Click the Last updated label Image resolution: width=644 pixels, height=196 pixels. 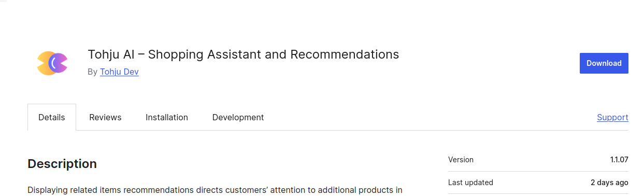coord(470,183)
